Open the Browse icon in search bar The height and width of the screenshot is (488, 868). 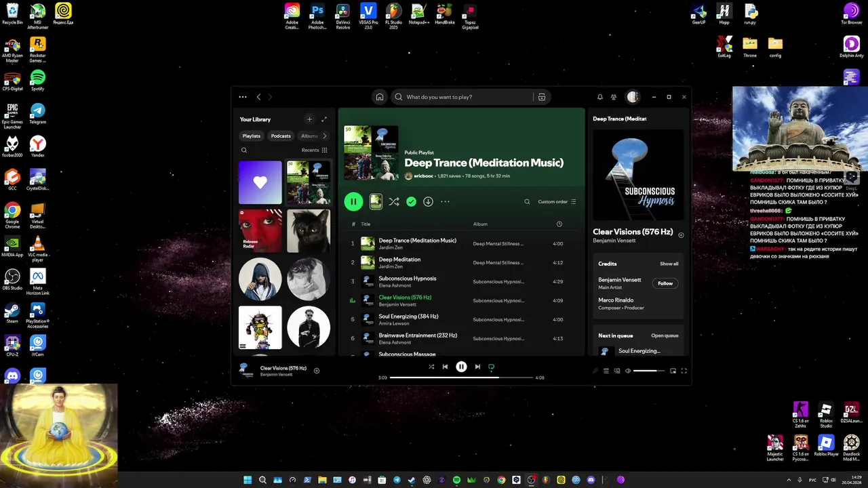[541, 97]
